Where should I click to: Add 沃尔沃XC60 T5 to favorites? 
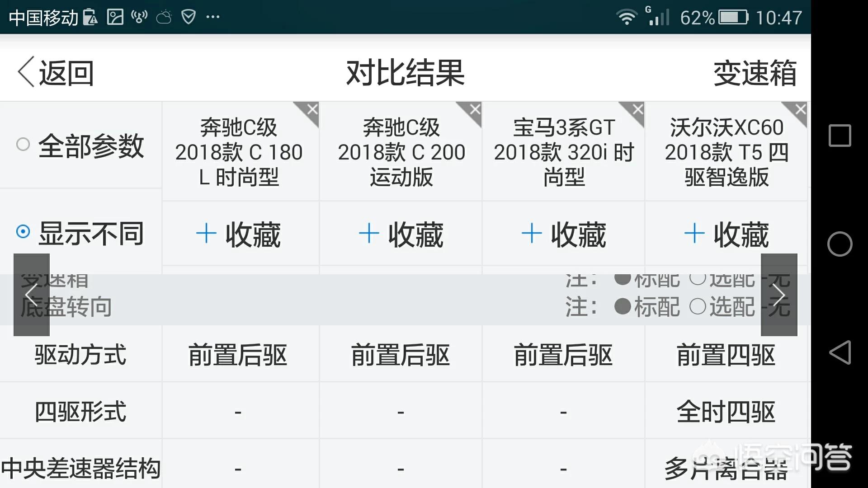tap(726, 234)
